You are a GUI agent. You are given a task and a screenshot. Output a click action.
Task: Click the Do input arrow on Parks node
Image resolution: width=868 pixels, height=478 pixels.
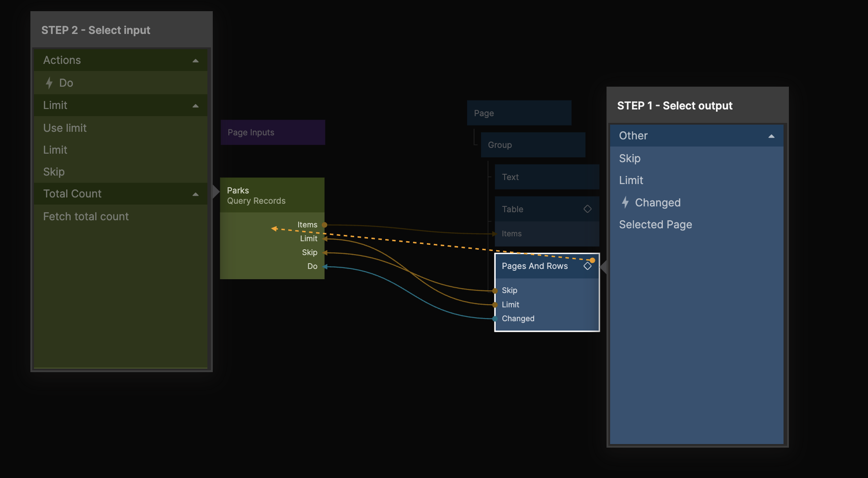click(x=325, y=267)
